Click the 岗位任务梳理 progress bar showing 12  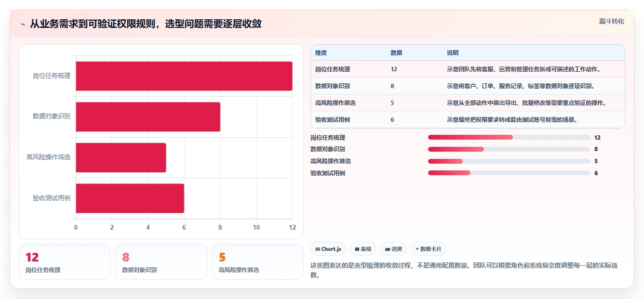point(509,137)
